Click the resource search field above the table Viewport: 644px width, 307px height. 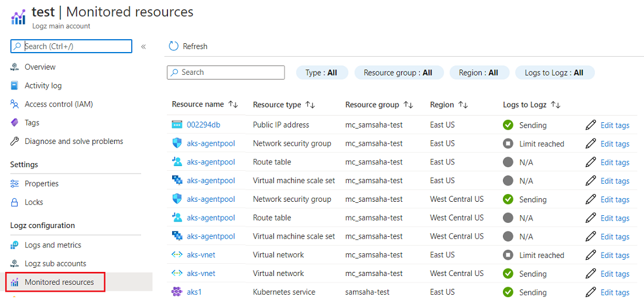tap(225, 73)
